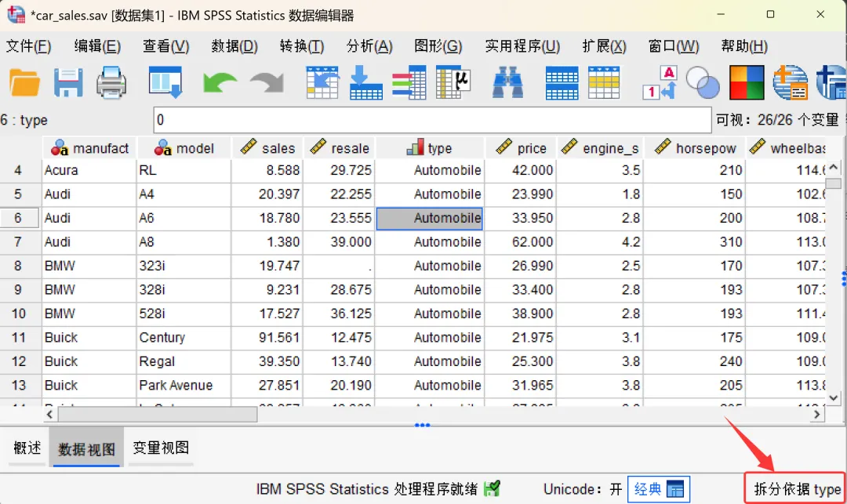Image resolution: width=847 pixels, height=504 pixels.
Task: Use variable sets circles icon
Action: 703,82
